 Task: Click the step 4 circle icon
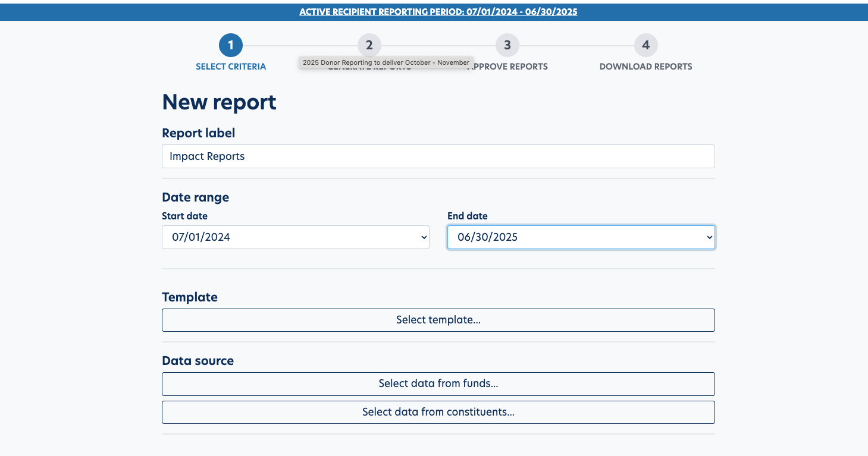coord(645,45)
